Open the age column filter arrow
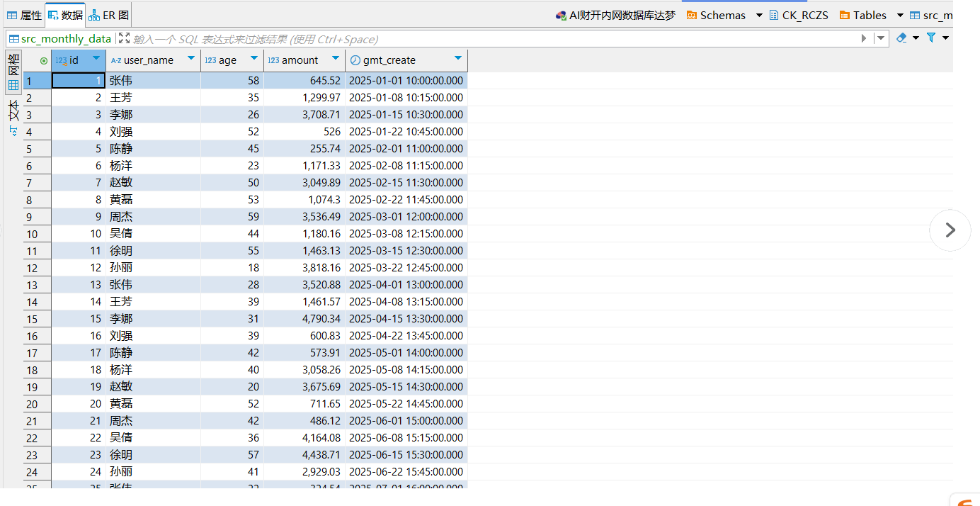The width and height of the screenshot is (980, 506). 254,58
